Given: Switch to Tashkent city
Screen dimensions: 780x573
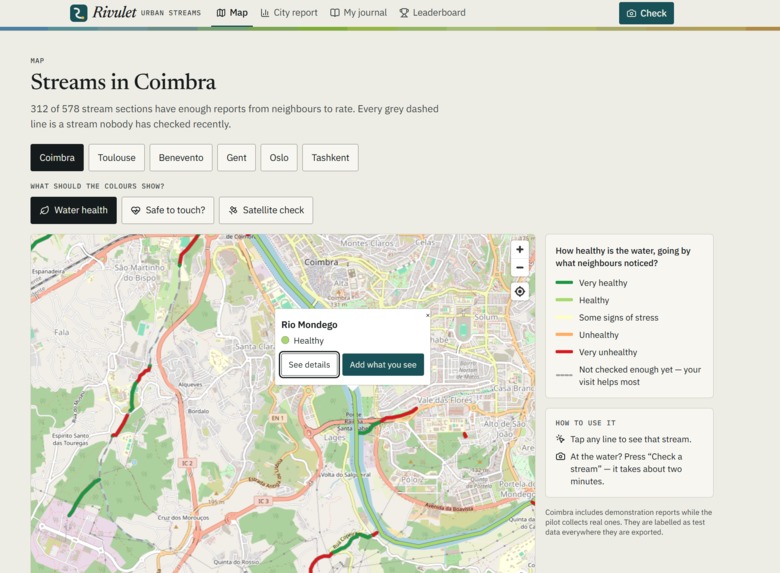Looking at the screenshot, I should click(330, 158).
